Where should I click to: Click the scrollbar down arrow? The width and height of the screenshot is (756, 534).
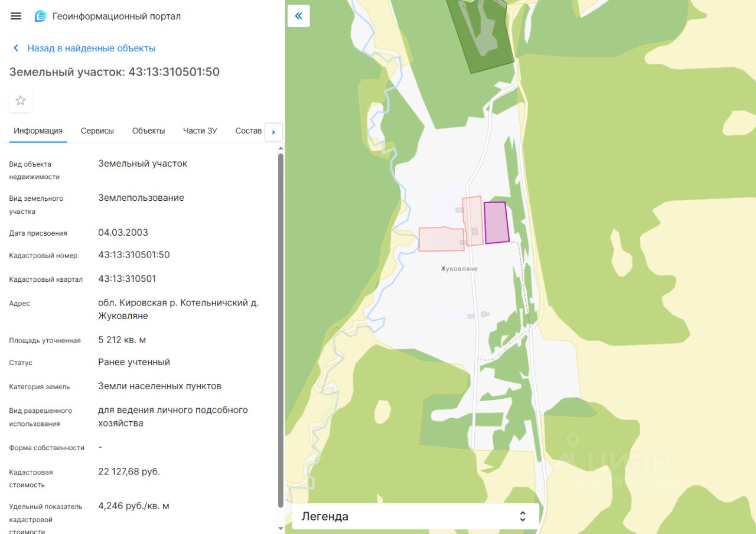281,528
